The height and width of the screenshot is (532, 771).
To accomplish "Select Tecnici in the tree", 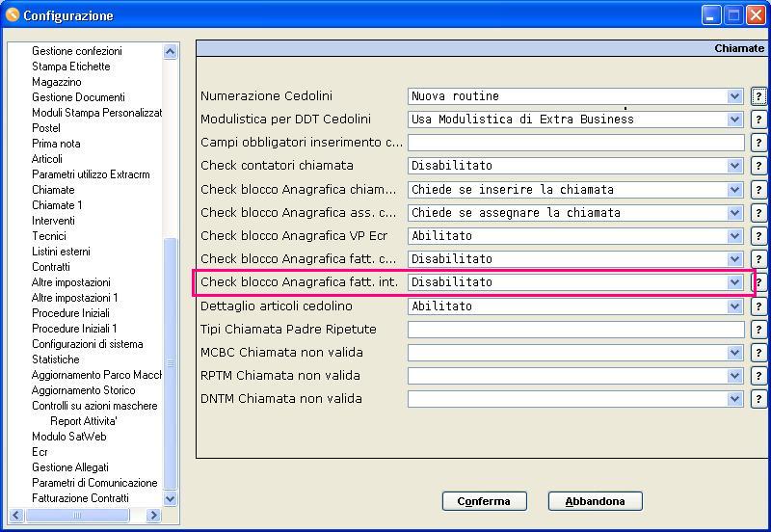I will click(x=49, y=236).
